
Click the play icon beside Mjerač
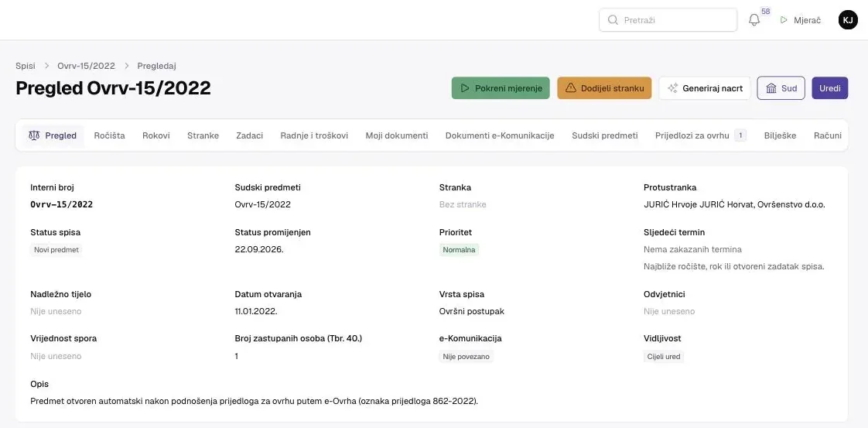784,20
